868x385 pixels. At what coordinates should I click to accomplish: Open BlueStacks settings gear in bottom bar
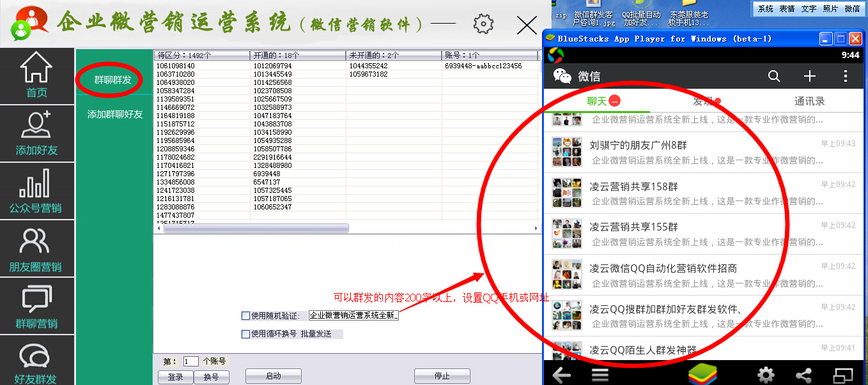pos(766,375)
